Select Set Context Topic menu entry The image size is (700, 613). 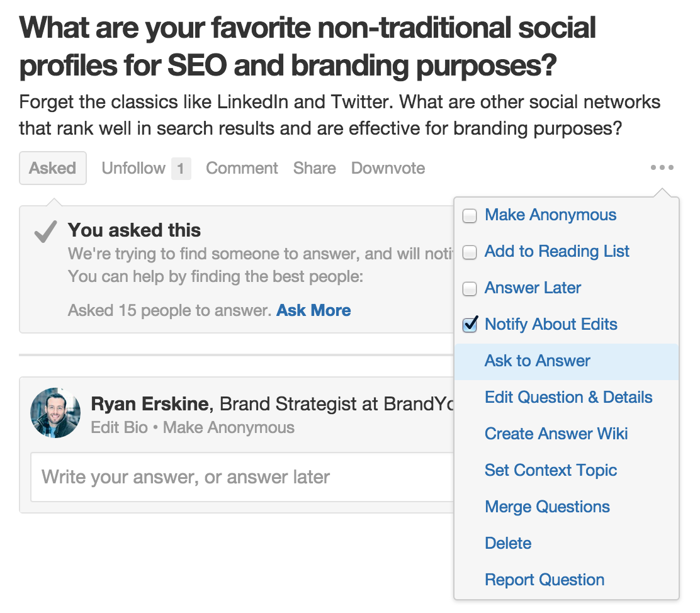click(x=551, y=471)
